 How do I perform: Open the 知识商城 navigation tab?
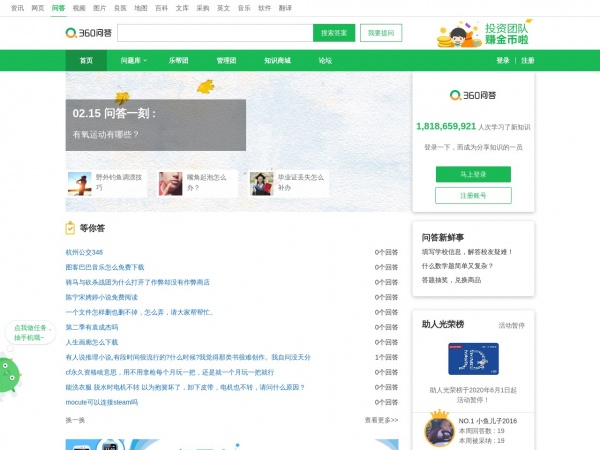pos(277,60)
